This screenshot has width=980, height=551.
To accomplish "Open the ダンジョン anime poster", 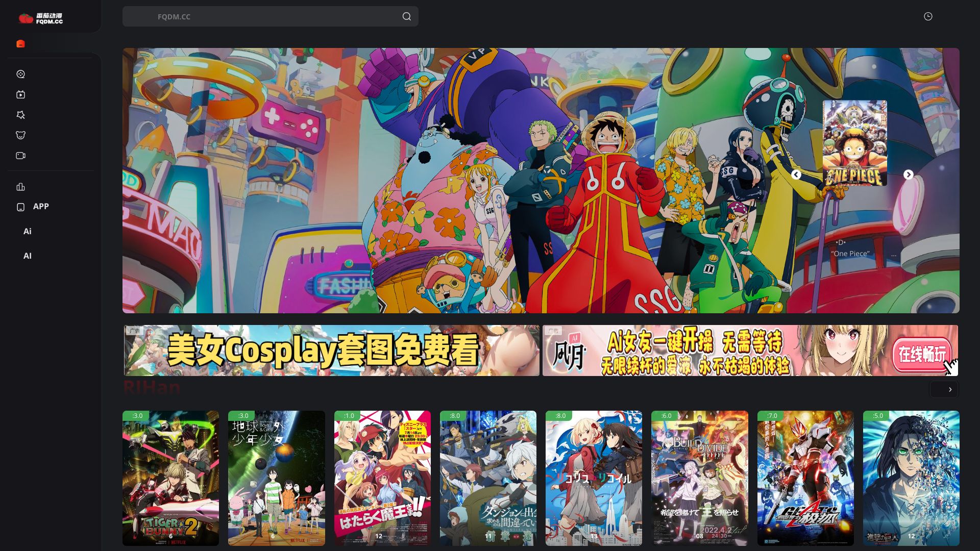I will click(x=488, y=478).
